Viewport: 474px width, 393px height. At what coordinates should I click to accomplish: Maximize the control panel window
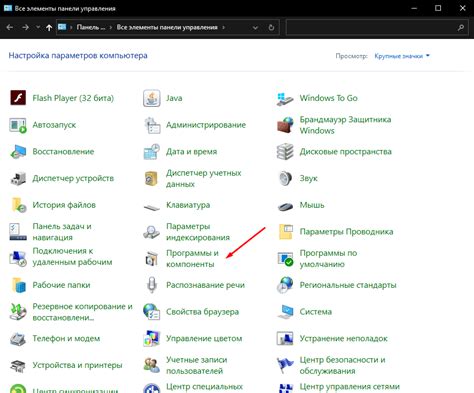[438, 8]
